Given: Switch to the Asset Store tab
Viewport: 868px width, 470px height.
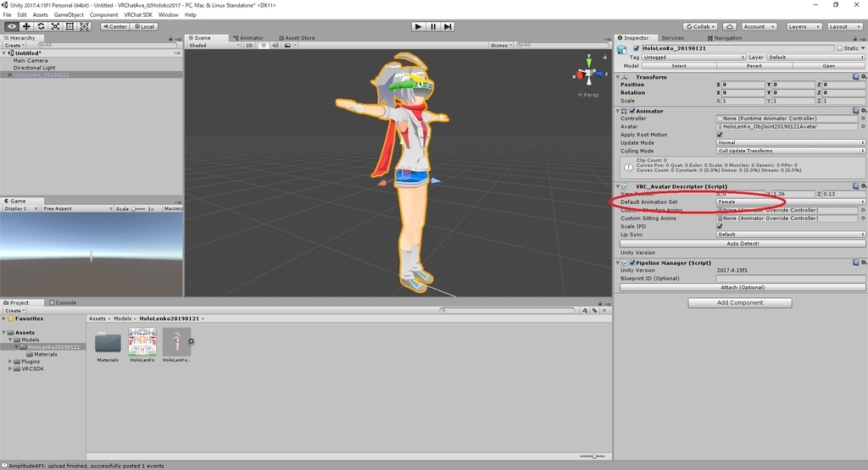Looking at the screenshot, I should pyautogui.click(x=297, y=38).
